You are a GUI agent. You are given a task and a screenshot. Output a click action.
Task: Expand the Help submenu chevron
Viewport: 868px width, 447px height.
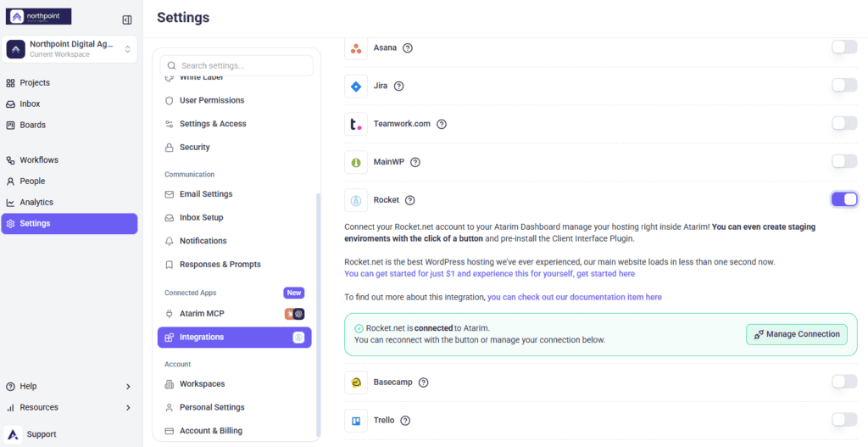pos(128,387)
